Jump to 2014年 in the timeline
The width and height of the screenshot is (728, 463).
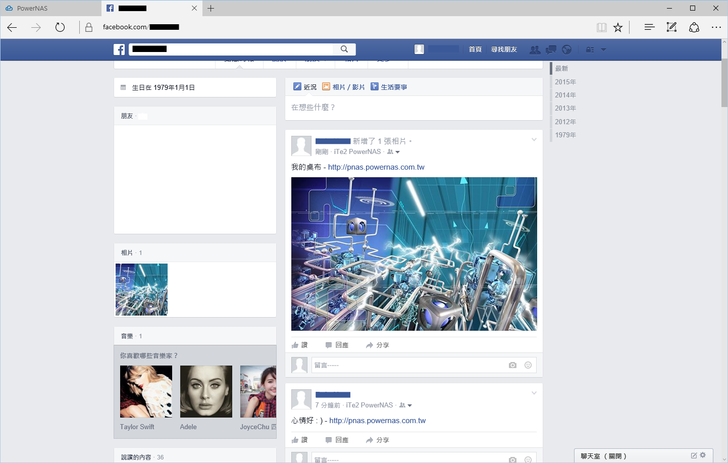tap(565, 95)
